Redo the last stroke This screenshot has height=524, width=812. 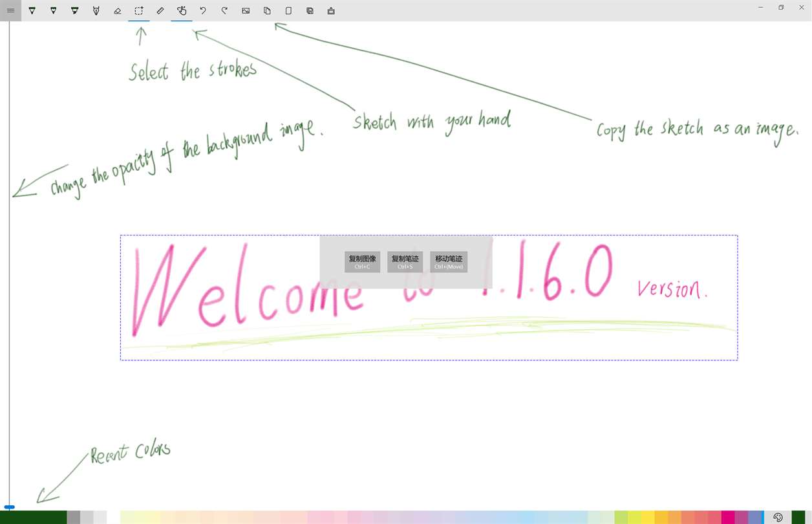point(224,10)
